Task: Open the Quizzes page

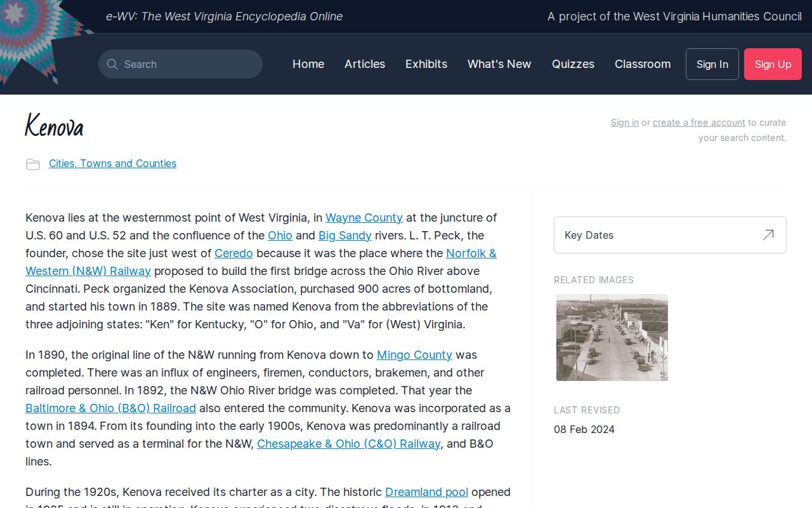Action: (x=573, y=64)
